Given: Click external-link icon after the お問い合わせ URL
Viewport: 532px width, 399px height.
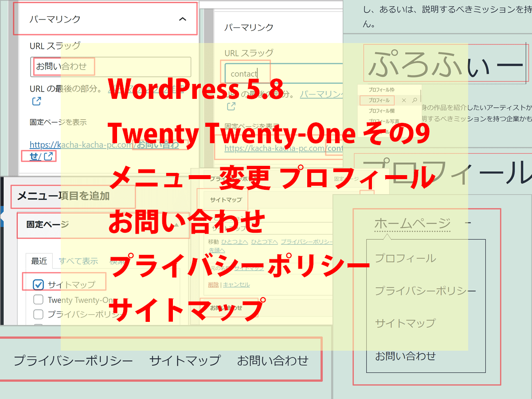Looking at the screenshot, I should [49, 156].
